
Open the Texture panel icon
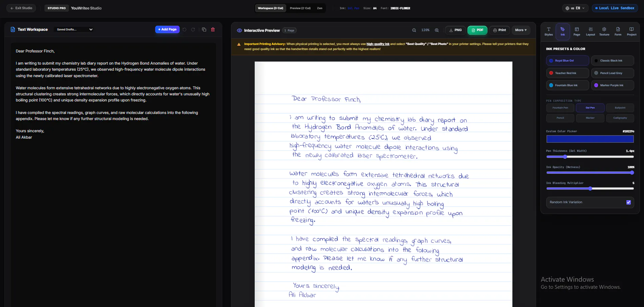pos(604,31)
